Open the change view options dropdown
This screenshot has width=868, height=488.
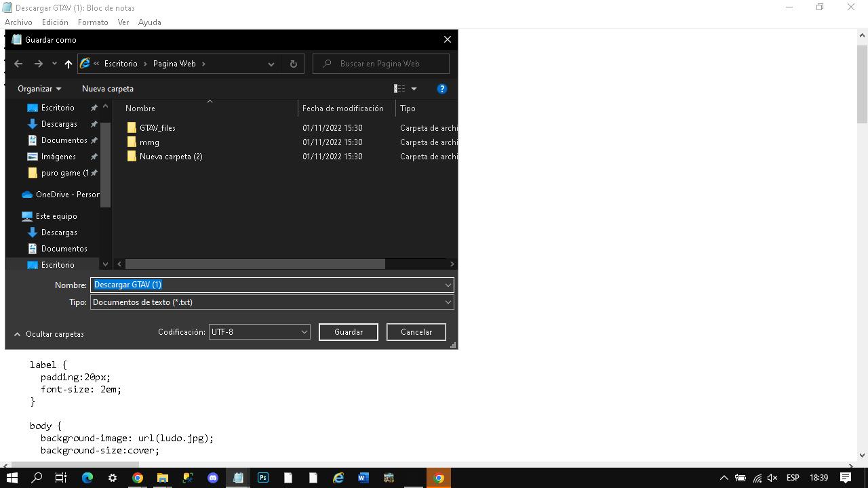(414, 89)
